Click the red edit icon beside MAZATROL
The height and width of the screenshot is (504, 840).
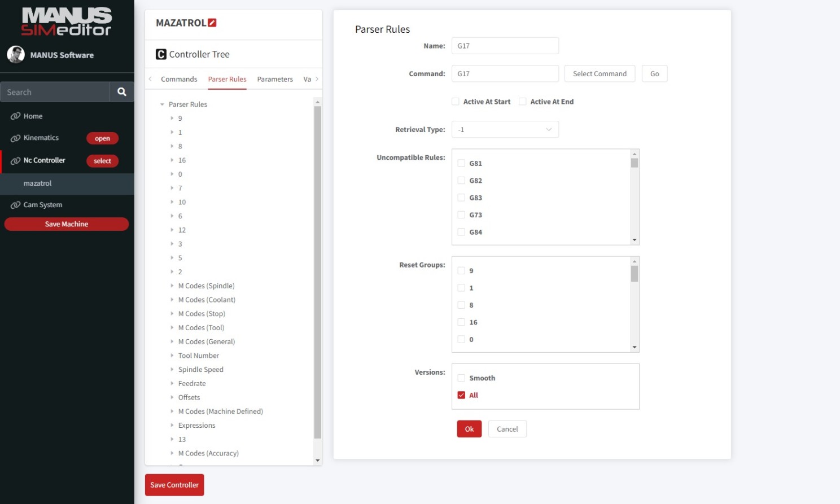coord(212,23)
